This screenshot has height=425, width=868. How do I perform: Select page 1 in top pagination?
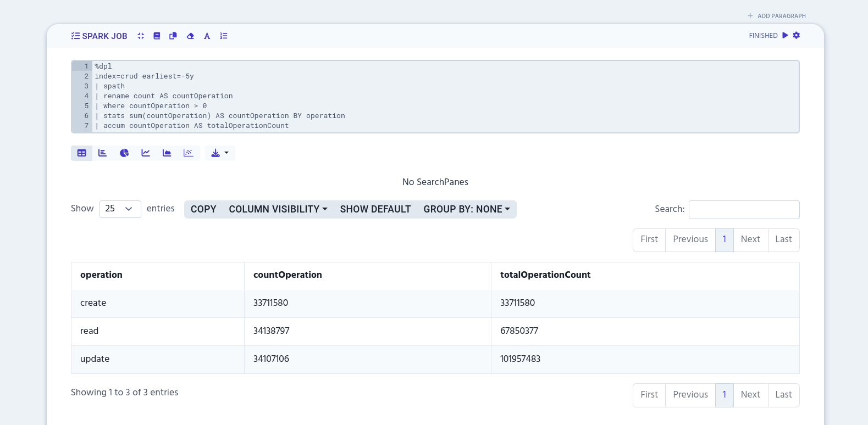(725, 239)
